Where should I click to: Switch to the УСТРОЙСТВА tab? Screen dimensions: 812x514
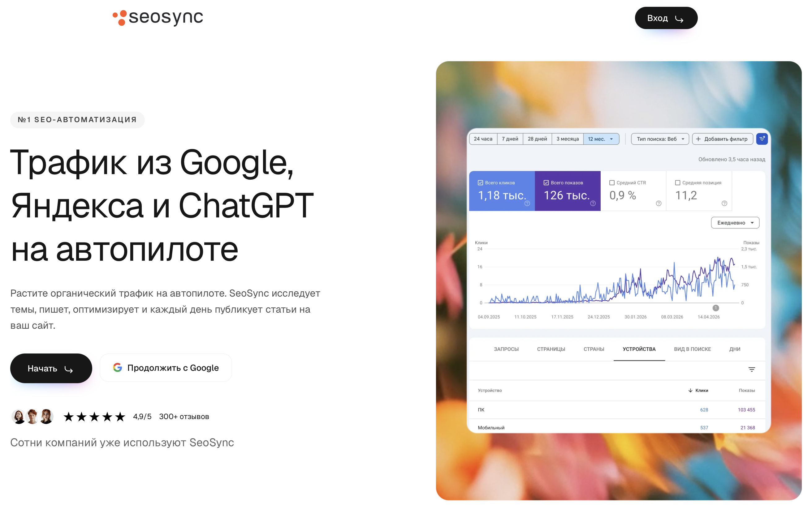tap(639, 349)
